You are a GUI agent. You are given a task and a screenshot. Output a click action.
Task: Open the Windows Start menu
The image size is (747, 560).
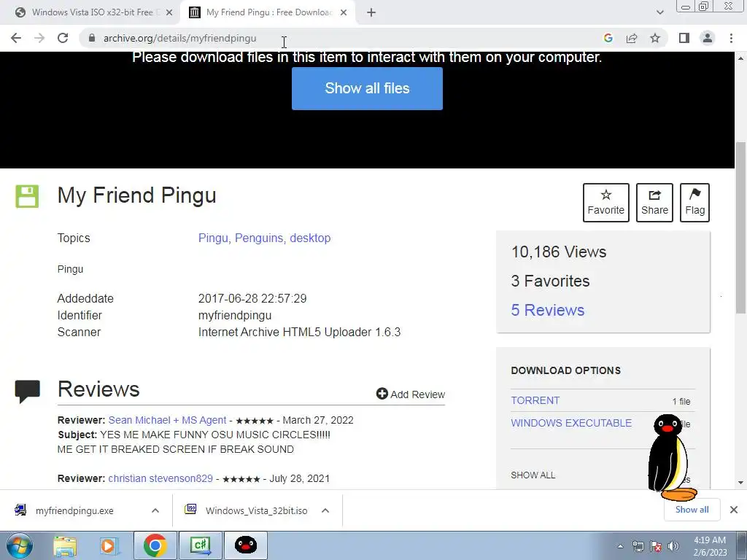20,545
